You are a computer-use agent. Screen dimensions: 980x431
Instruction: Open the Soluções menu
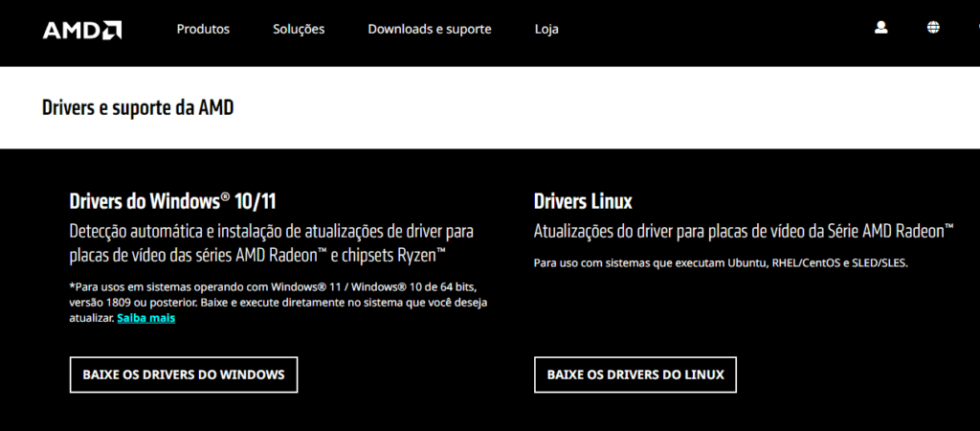299,29
